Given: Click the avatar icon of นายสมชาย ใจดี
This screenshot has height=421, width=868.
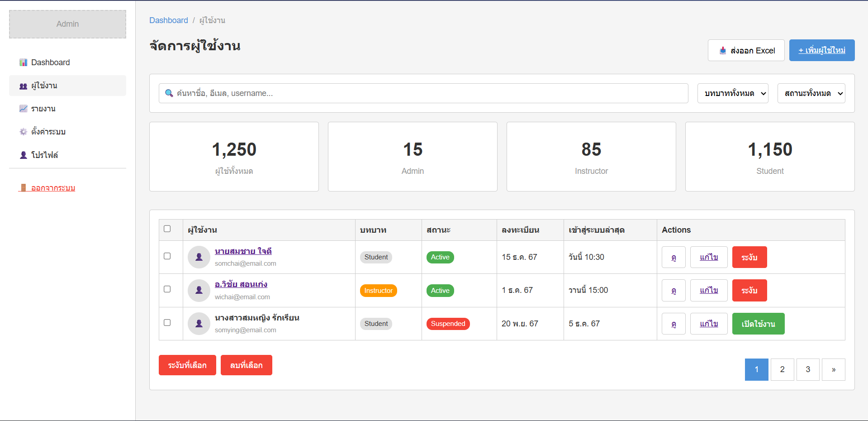Looking at the screenshot, I should click(x=199, y=257).
